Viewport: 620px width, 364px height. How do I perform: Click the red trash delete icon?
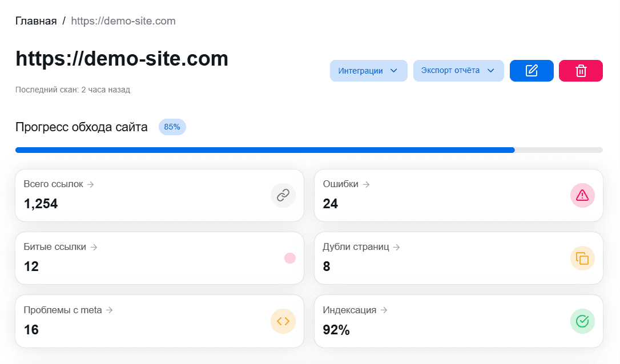coord(581,70)
